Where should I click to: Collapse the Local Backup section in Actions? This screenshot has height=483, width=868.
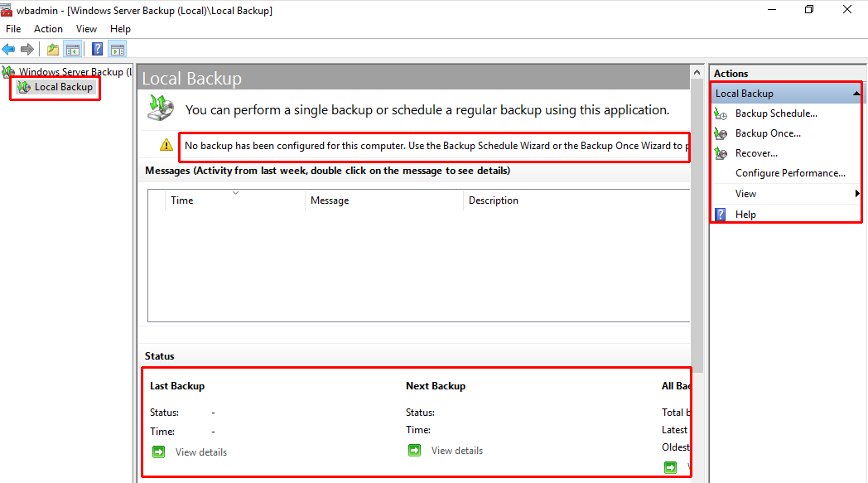pos(856,94)
